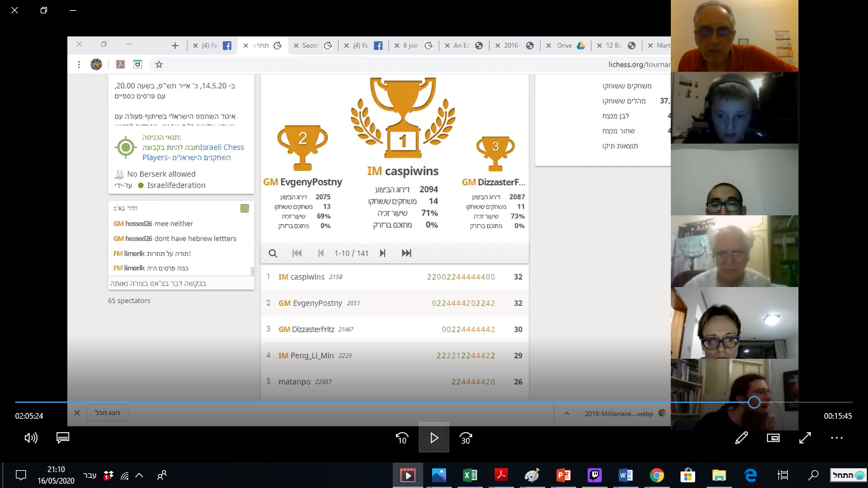
Task: Open network Wi-Fi tray icon
Action: [125, 475]
